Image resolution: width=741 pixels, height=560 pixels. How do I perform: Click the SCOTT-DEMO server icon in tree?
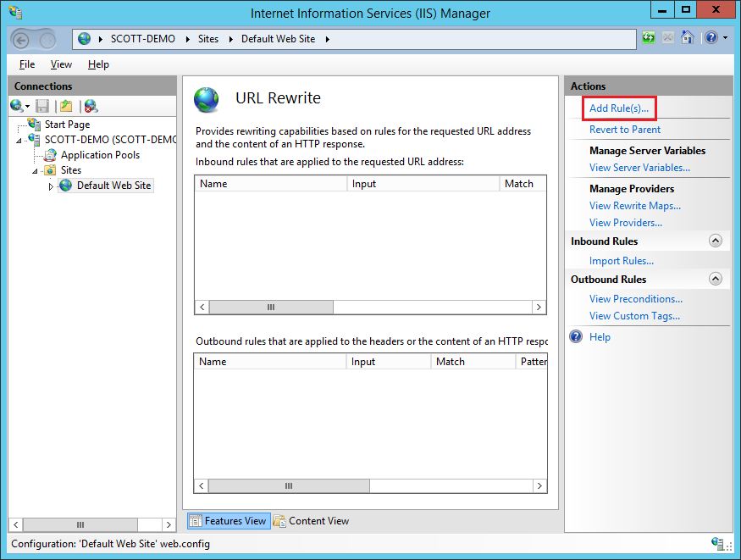34,140
